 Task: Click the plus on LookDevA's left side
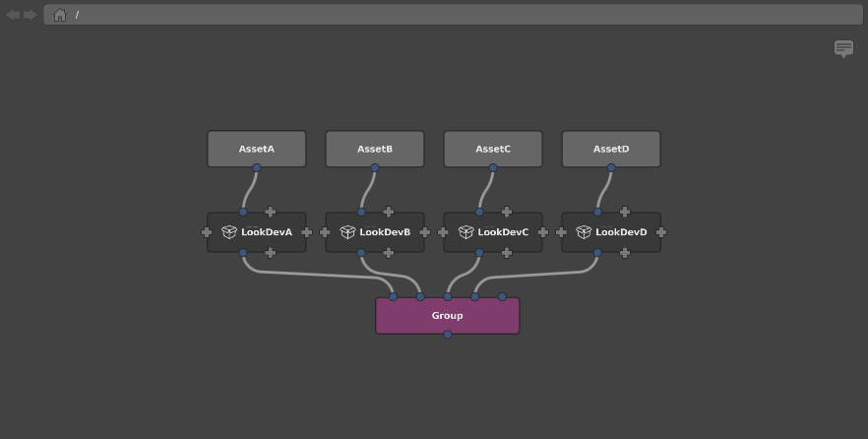207,232
